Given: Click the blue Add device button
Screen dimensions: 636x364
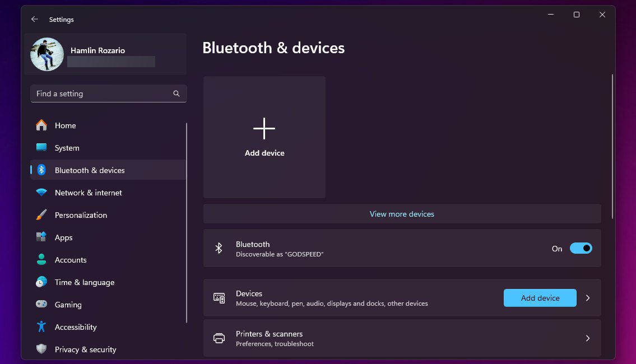Looking at the screenshot, I should click(x=540, y=298).
